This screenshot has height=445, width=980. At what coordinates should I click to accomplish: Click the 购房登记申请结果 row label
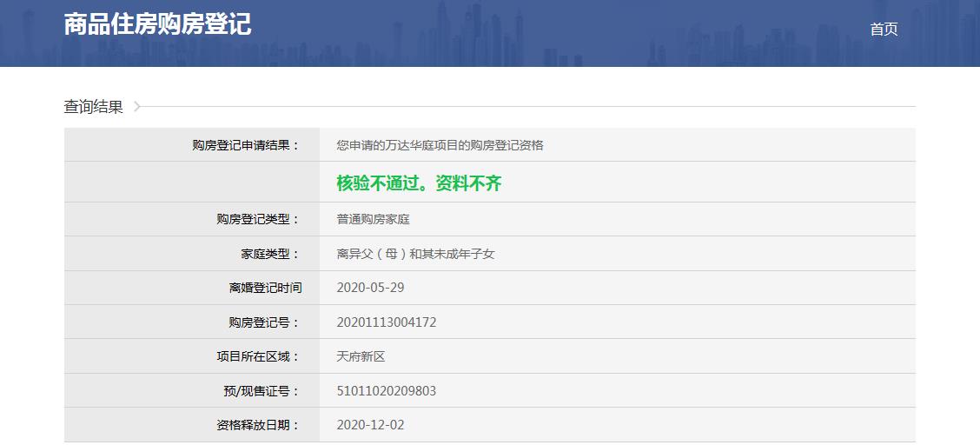point(245,145)
